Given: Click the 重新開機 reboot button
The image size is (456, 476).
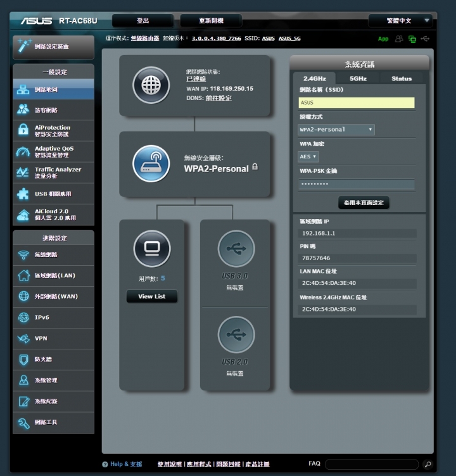Looking at the screenshot, I should point(211,21).
